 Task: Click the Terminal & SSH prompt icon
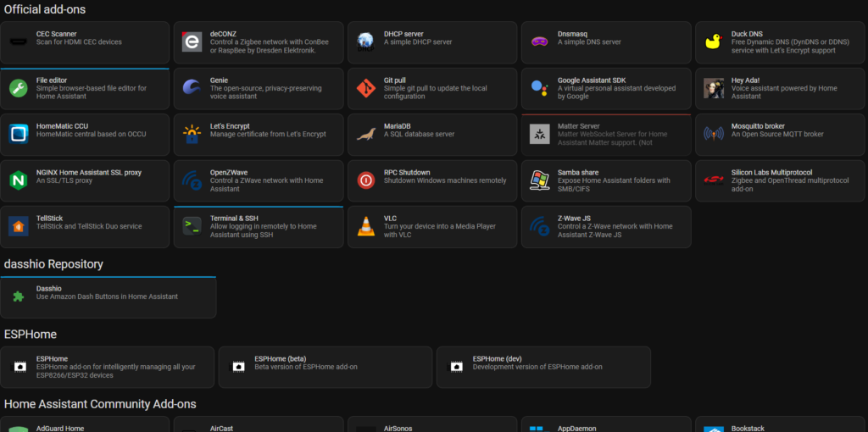click(x=192, y=226)
